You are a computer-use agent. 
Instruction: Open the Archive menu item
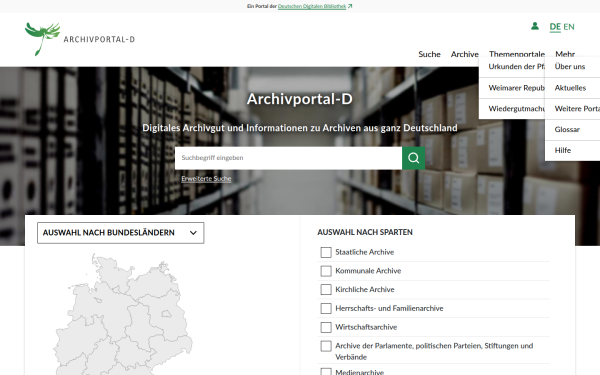[x=465, y=54]
